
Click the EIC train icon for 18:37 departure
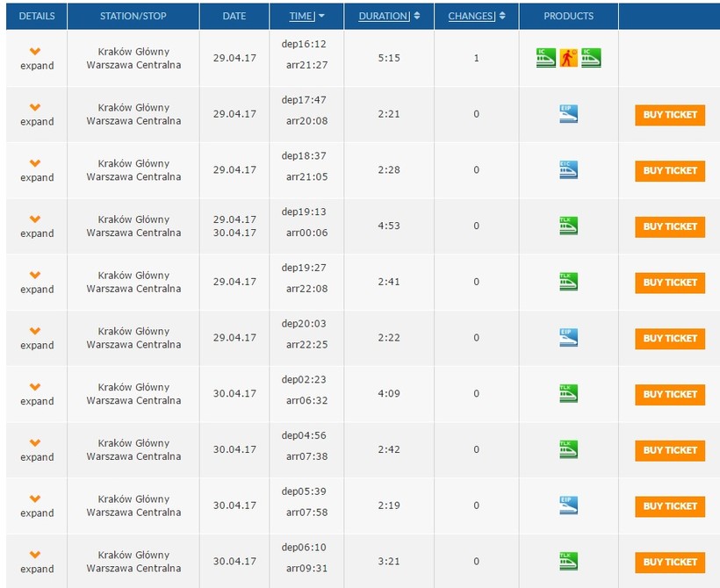pyautogui.click(x=568, y=169)
